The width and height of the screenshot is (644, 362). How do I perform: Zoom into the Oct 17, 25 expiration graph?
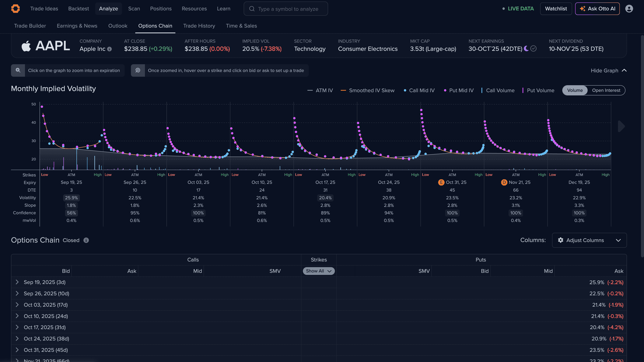point(325,136)
